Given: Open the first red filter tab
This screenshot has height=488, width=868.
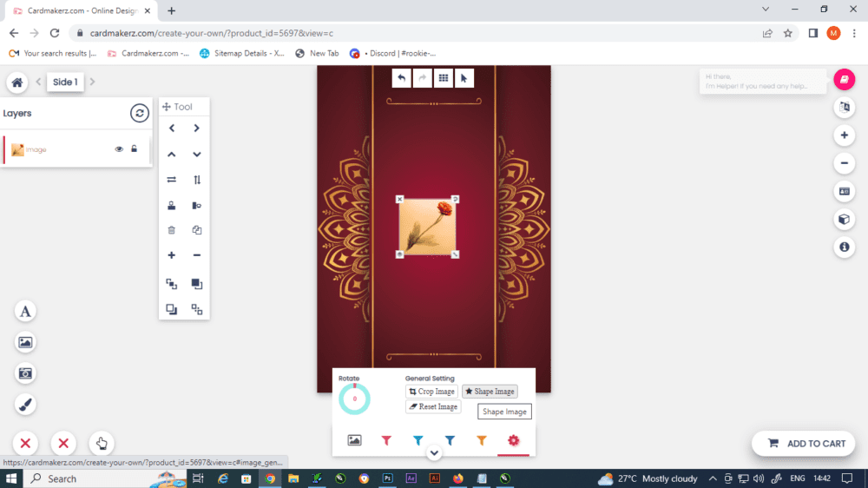Looking at the screenshot, I should pyautogui.click(x=386, y=440).
